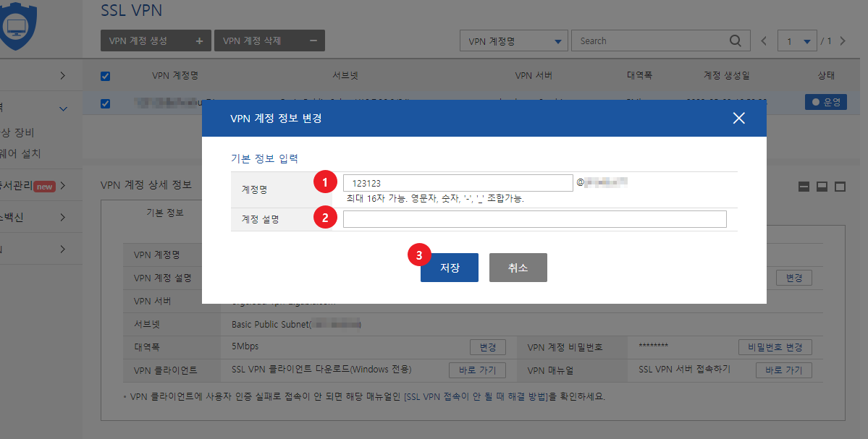Expand the sidebar item with new badge
Image resolution: width=868 pixels, height=439 pixels.
[x=62, y=186]
